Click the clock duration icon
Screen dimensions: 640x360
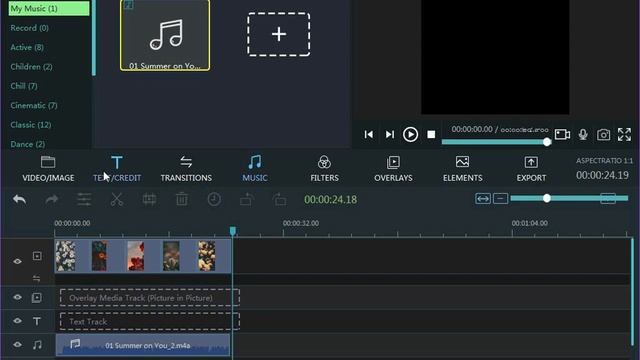(x=214, y=200)
